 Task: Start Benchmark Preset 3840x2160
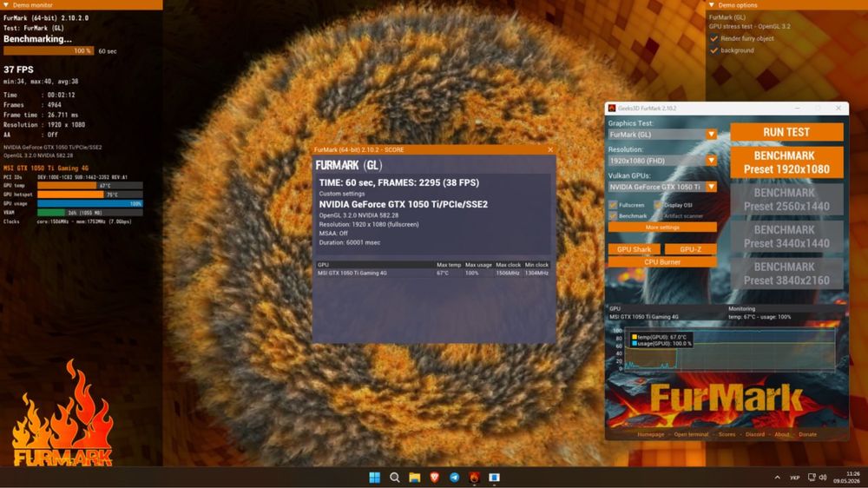(786, 274)
